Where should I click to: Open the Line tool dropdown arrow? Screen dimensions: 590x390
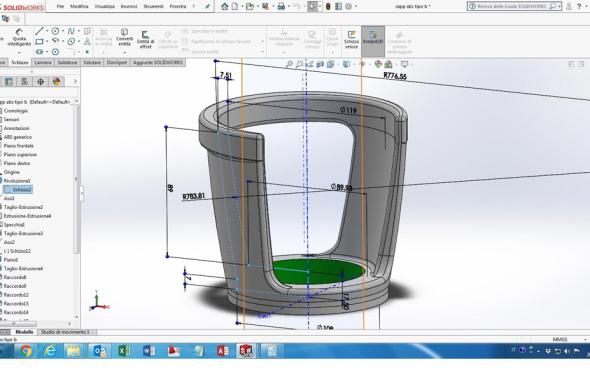tap(47, 31)
